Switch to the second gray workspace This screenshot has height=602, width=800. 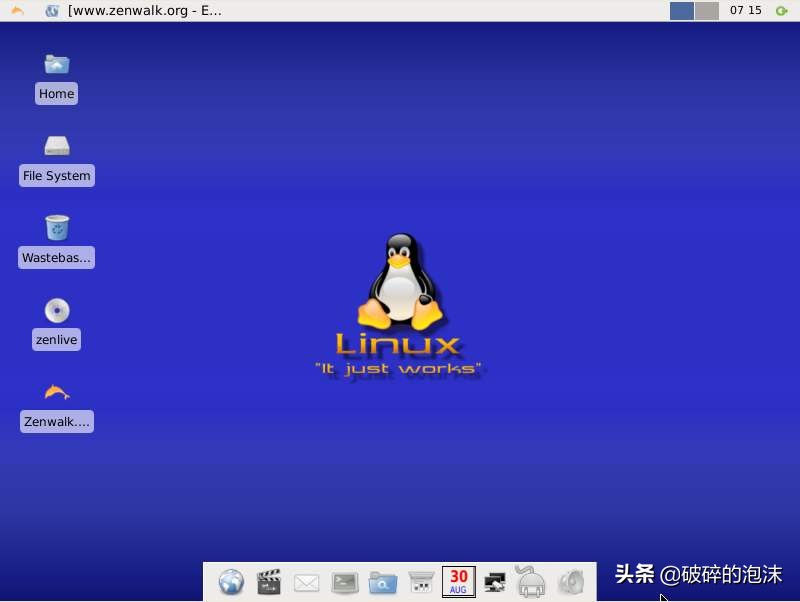tap(707, 11)
